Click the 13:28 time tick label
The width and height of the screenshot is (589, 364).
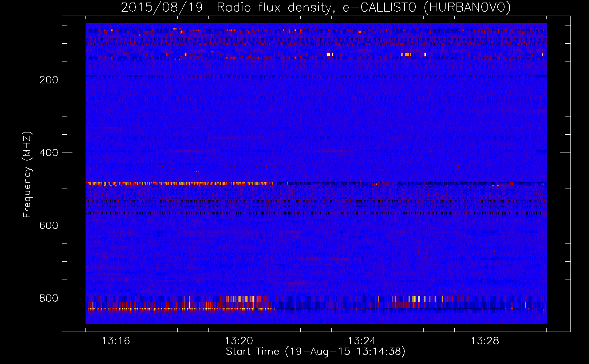coord(485,341)
